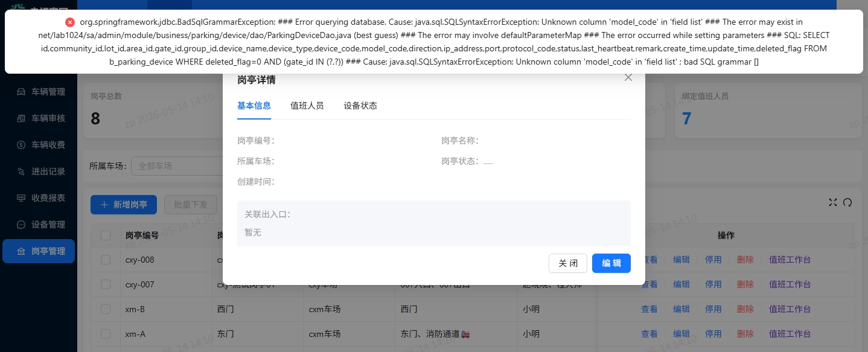Open 车辆收费 in the sidebar
Viewport: 868px width, 352px height.
(39, 145)
